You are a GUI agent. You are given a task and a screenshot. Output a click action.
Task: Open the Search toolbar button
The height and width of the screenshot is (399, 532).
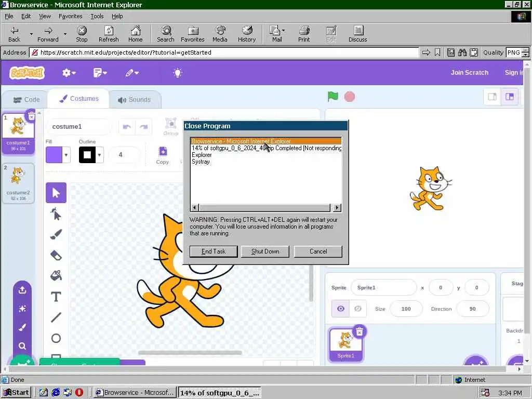click(x=166, y=34)
